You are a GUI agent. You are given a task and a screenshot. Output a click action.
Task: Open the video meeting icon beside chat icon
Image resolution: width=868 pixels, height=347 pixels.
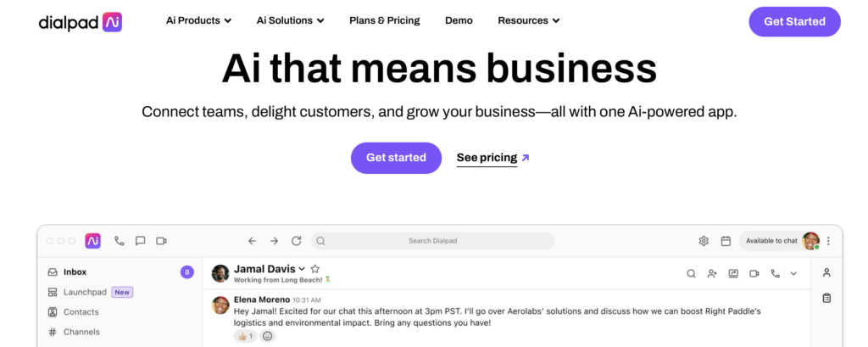point(161,241)
